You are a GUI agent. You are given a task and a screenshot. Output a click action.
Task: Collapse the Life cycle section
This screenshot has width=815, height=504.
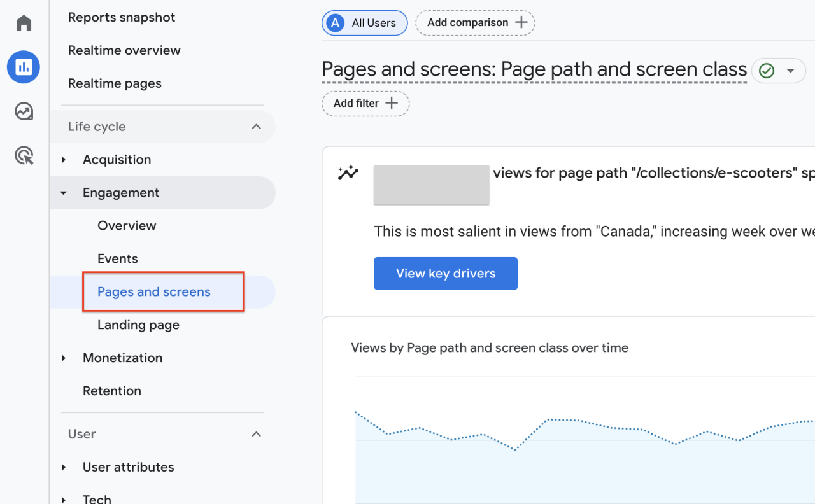click(256, 127)
